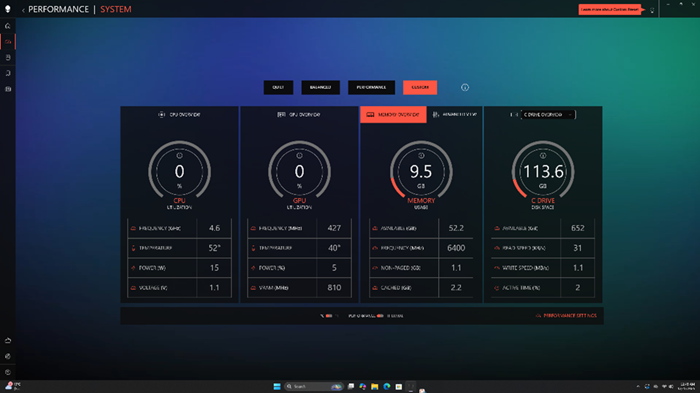Click memory frequency value 6400
The height and width of the screenshot is (393, 700).
click(456, 248)
